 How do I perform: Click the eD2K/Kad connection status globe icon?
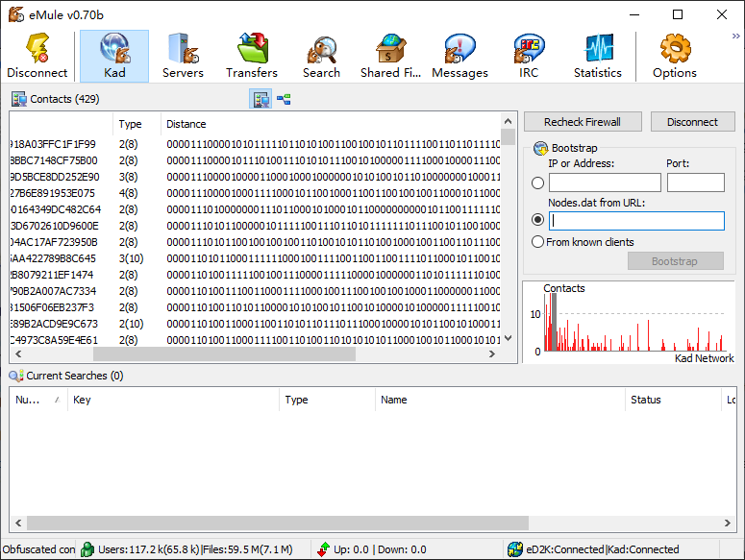(x=516, y=549)
